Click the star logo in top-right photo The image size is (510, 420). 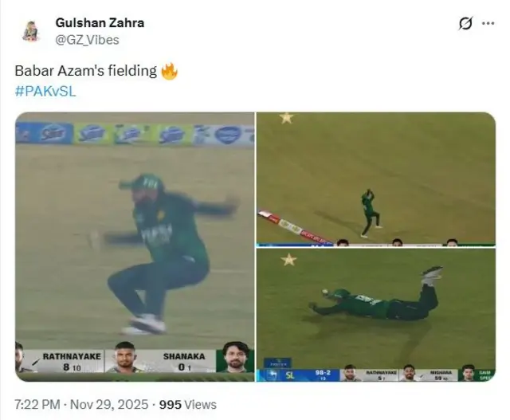286,117
